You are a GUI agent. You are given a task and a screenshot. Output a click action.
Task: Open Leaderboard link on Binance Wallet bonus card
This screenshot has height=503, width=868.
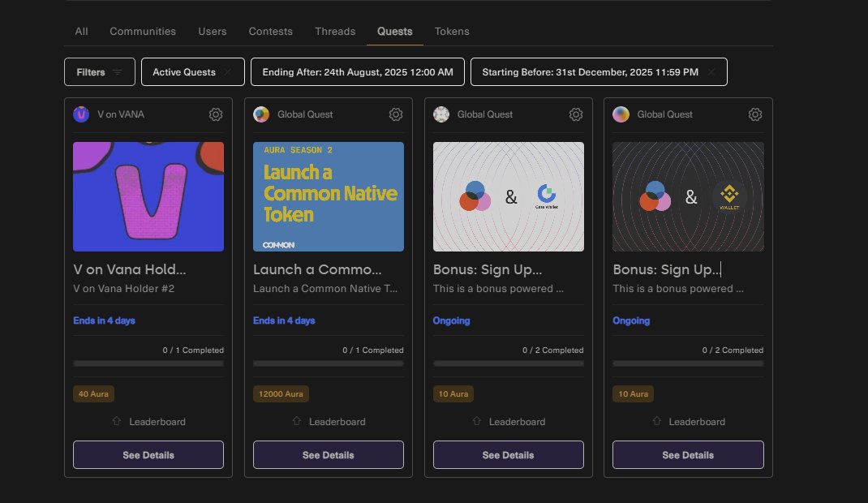tap(697, 422)
